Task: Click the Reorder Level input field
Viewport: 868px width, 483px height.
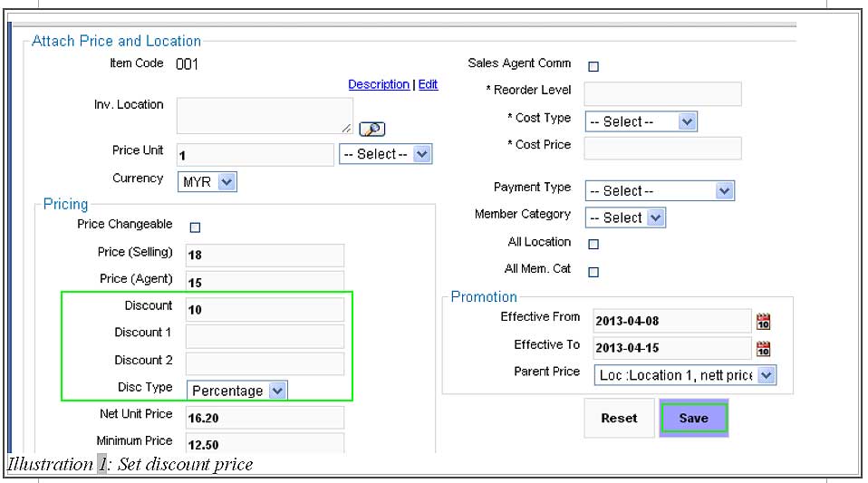Action: [662, 94]
